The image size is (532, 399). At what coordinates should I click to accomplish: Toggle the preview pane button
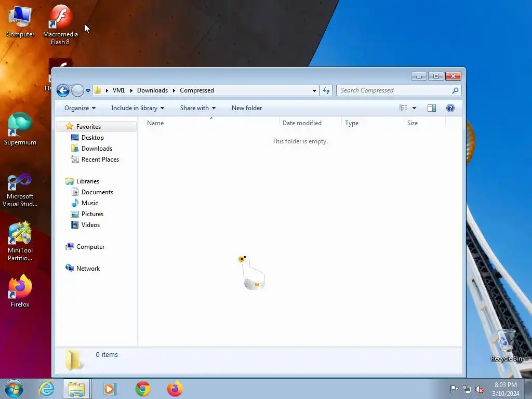(x=432, y=108)
